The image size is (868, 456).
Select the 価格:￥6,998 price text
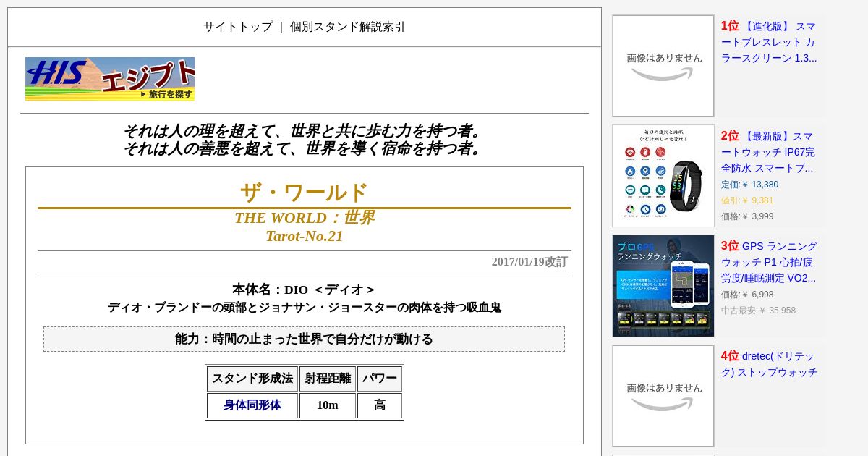747,295
